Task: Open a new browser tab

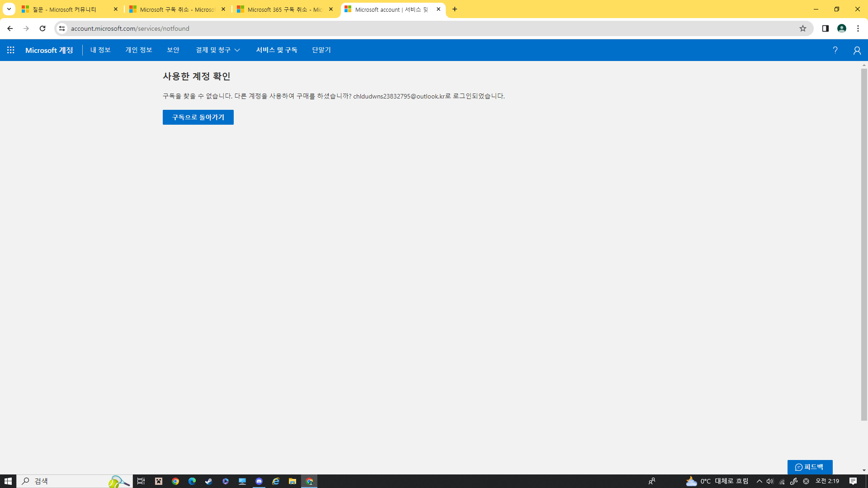Action: [455, 9]
